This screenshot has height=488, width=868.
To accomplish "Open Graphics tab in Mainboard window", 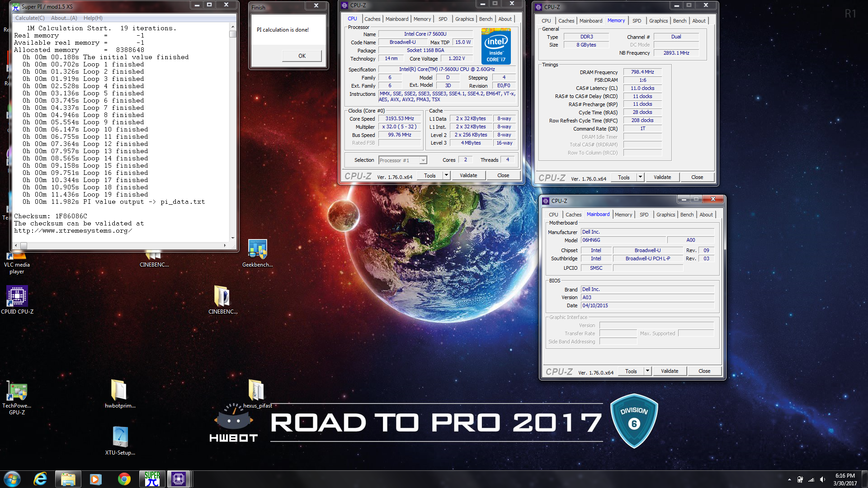I will tap(665, 215).
